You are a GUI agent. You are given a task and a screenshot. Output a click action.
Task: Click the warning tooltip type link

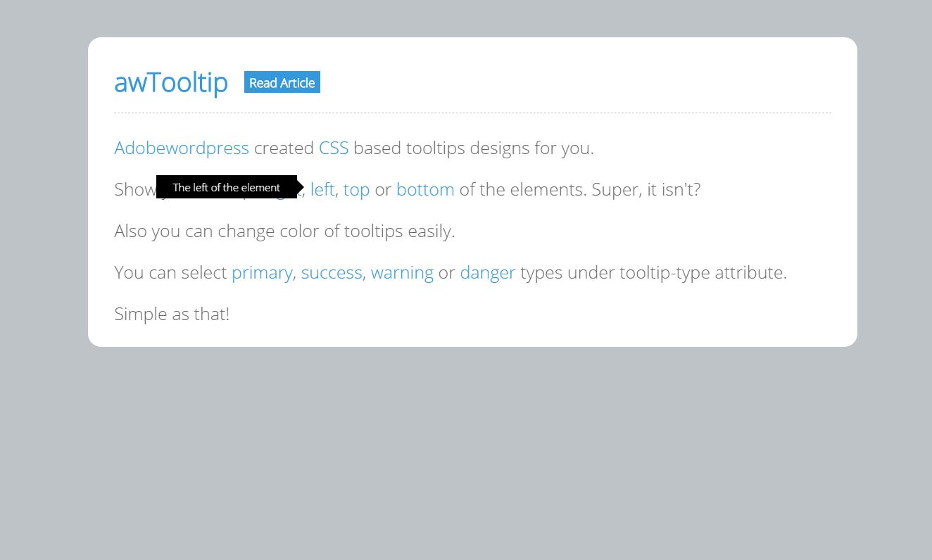[x=401, y=272]
